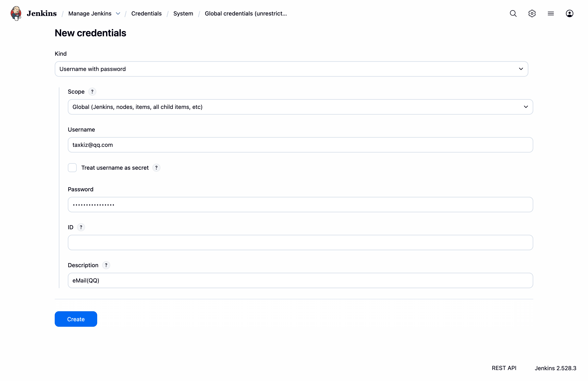Enable Treat username as secret checkbox
The image size is (588, 381).
tap(72, 168)
